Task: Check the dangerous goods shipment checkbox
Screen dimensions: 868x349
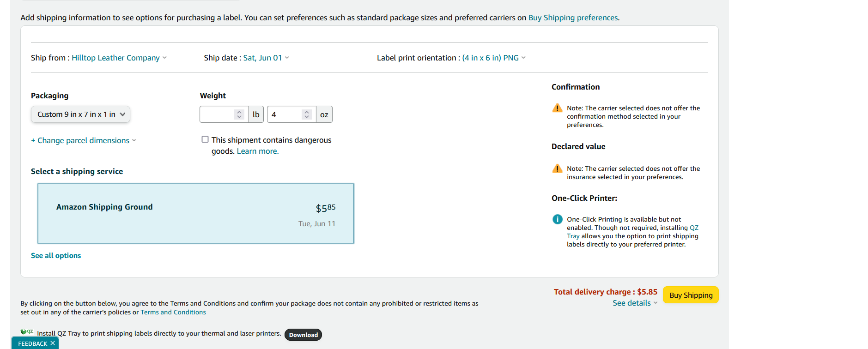Action: click(205, 139)
